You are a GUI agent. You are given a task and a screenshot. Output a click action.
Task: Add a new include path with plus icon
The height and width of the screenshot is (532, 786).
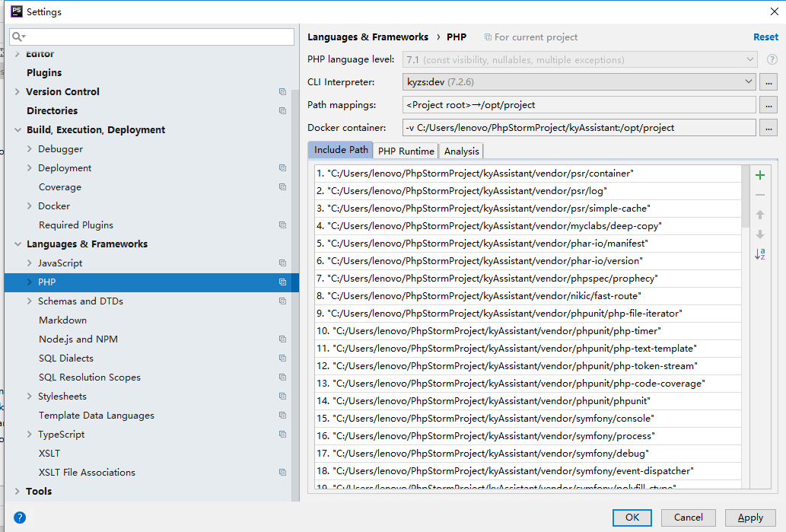tap(760, 175)
